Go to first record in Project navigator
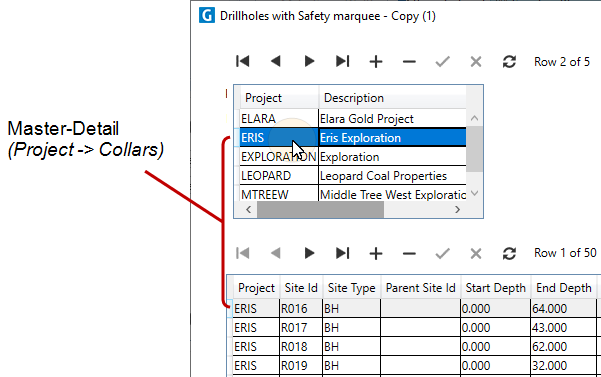Viewport: 601px width, 377px height. click(243, 61)
